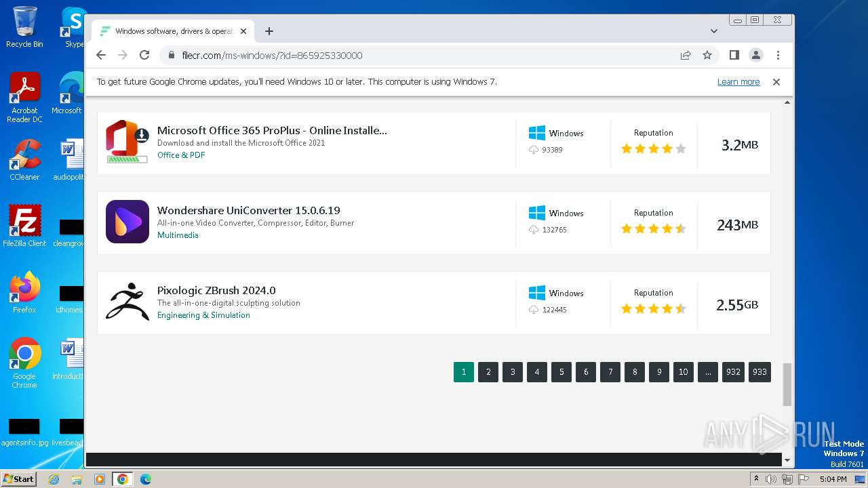This screenshot has width=868, height=488.
Task: Go to pagination page 4
Action: [537, 372]
